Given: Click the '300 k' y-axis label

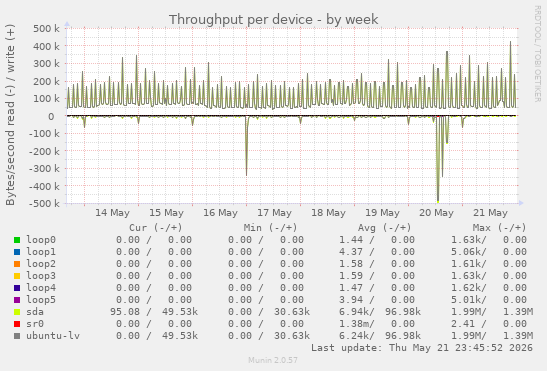Looking at the screenshot, I should coord(46,64).
